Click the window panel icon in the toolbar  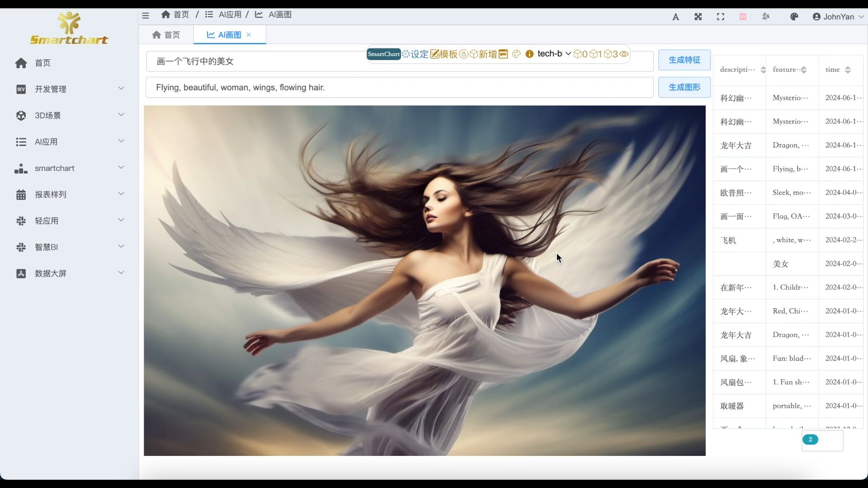coord(503,54)
